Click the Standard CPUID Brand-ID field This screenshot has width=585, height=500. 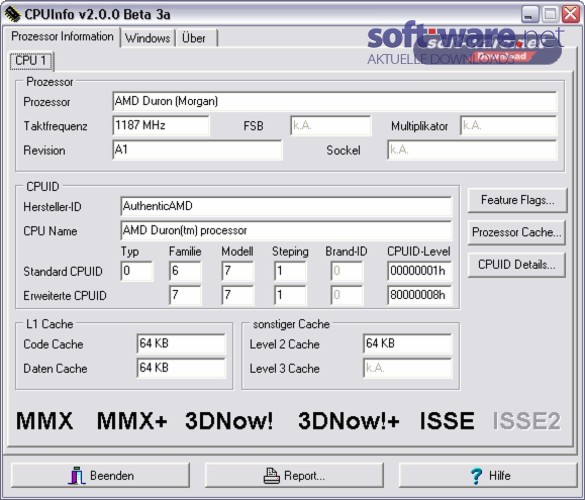click(347, 271)
